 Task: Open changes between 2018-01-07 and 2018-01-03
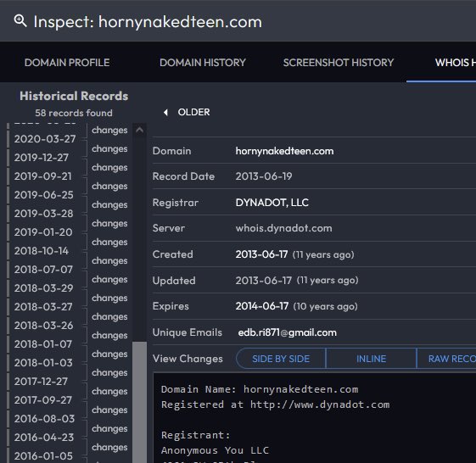click(109, 354)
